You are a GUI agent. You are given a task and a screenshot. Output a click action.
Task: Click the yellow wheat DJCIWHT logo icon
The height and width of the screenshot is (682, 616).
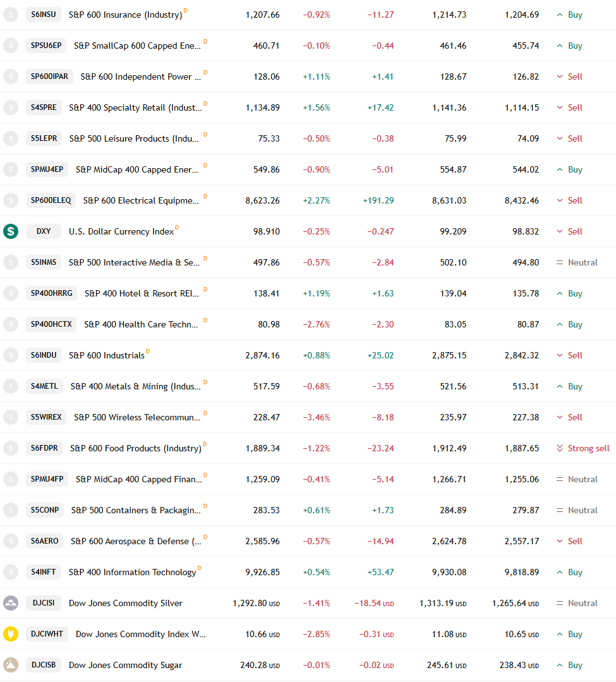pos(11,634)
